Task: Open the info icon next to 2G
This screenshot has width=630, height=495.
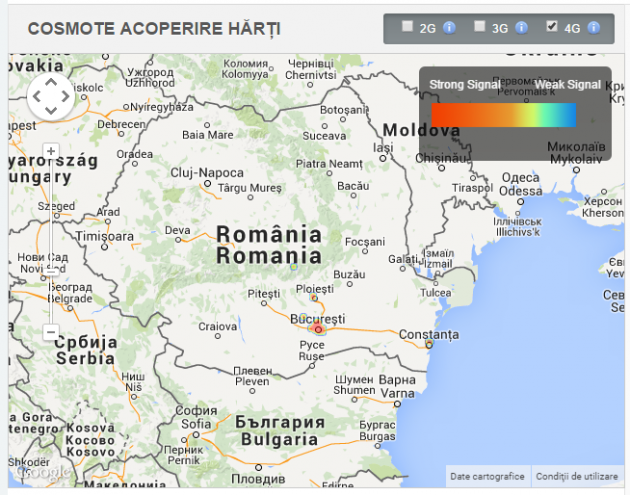Action: (449, 28)
